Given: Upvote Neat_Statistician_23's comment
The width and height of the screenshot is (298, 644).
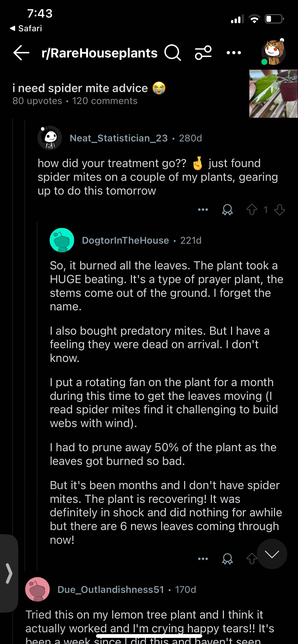Looking at the screenshot, I should pyautogui.click(x=252, y=210).
